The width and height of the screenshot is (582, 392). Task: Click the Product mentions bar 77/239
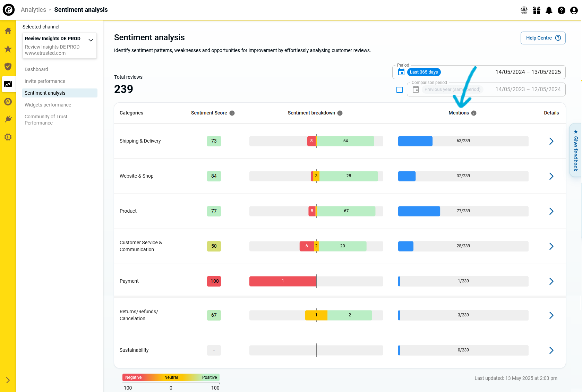tap(463, 211)
